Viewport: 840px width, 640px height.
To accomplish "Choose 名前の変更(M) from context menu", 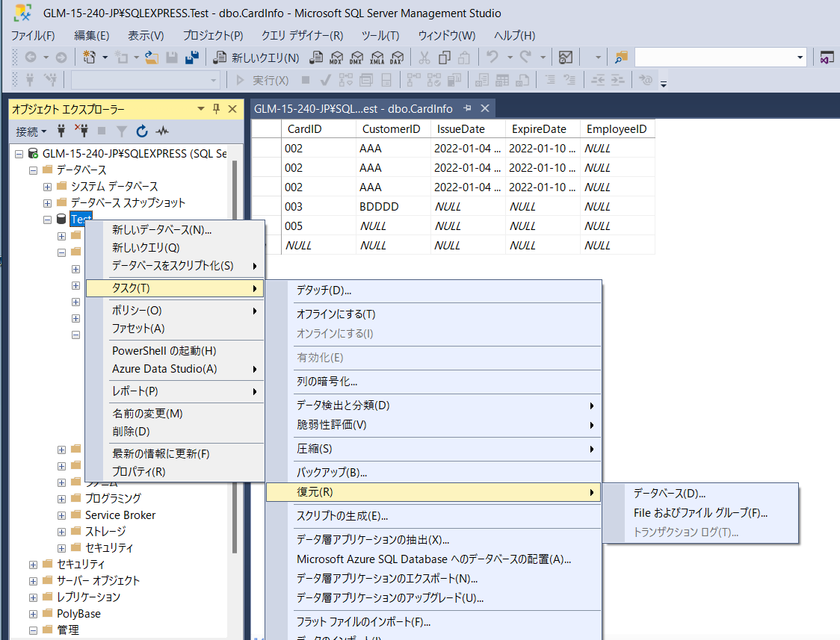I will click(x=175, y=414).
